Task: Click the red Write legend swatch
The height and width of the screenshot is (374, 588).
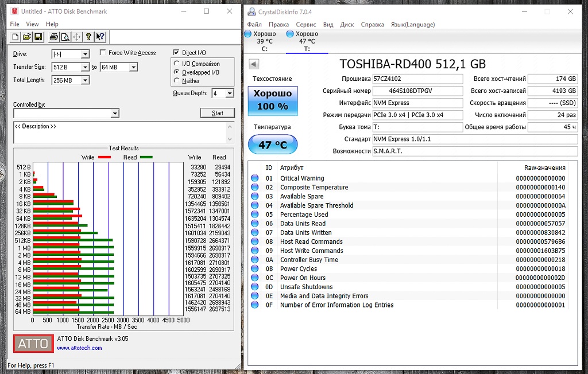Action: point(105,157)
